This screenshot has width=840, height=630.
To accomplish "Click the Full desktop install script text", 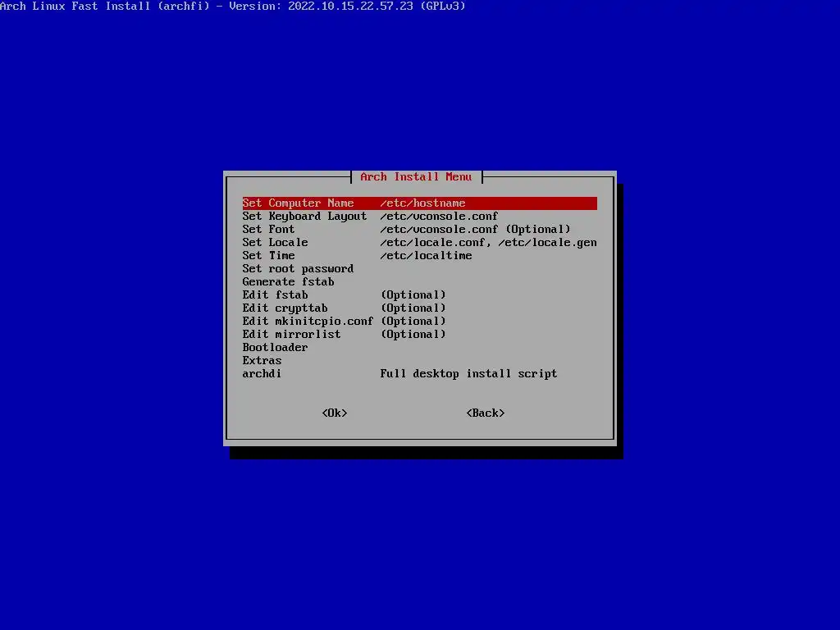I will coord(468,374).
